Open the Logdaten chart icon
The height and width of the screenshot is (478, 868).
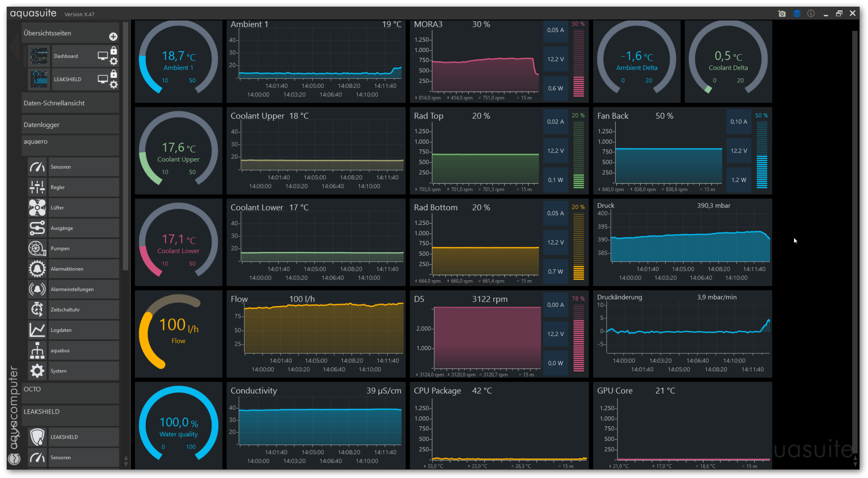[37, 330]
